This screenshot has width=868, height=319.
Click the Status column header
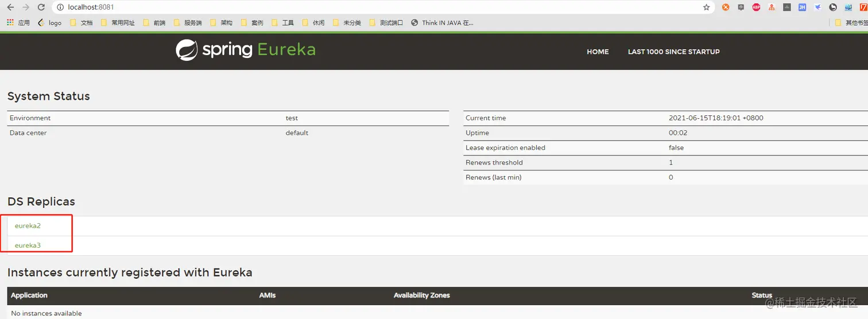[762, 295]
